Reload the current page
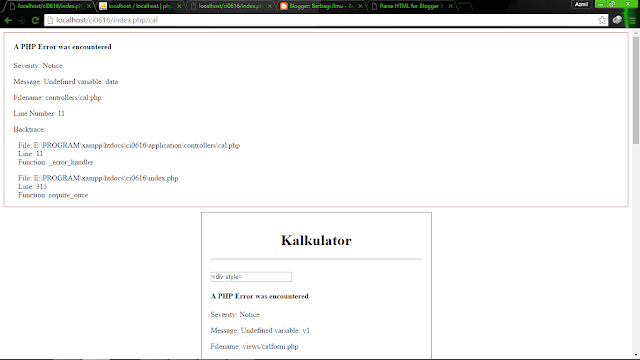The height and width of the screenshot is (360, 640). (x=35, y=20)
